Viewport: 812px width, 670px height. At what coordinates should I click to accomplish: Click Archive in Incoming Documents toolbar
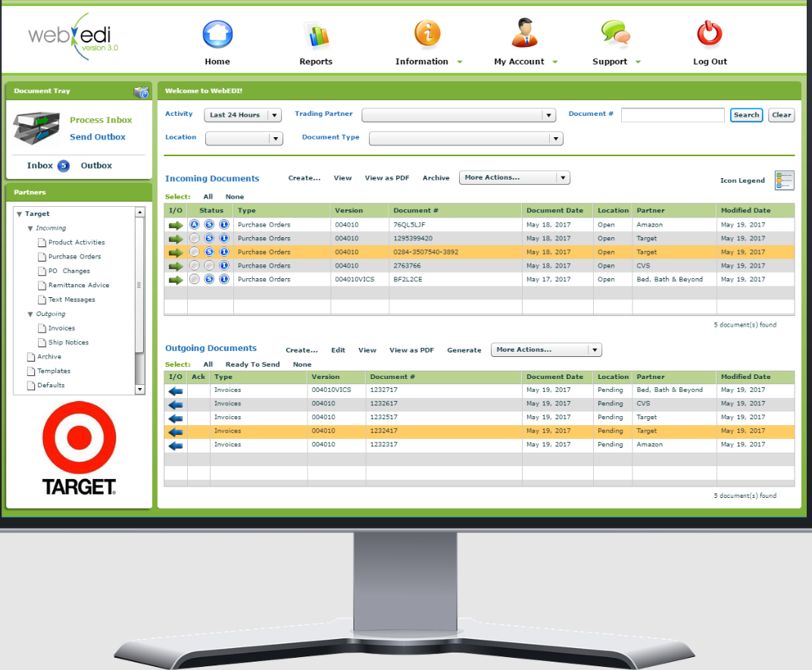436,178
